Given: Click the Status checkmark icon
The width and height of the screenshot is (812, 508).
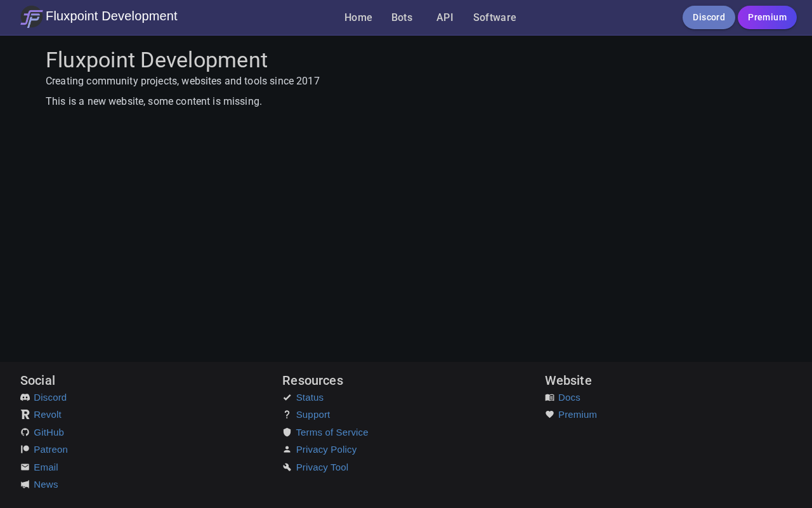Looking at the screenshot, I should click(287, 398).
